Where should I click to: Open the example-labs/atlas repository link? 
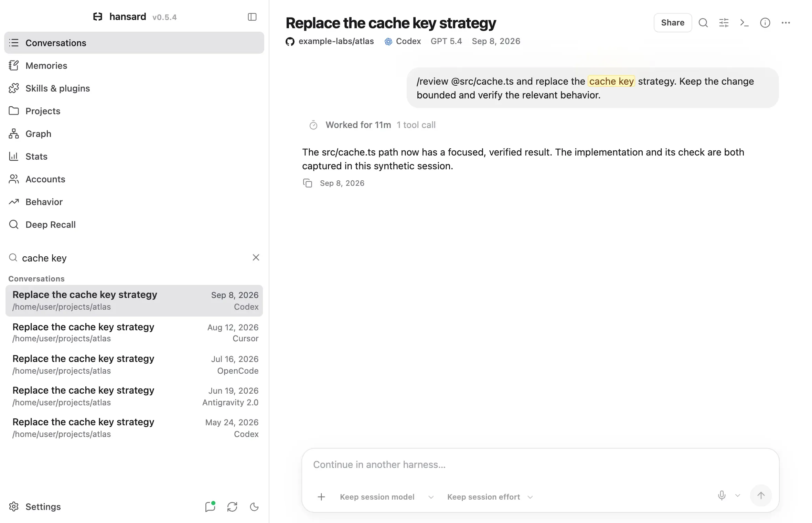[336, 41]
